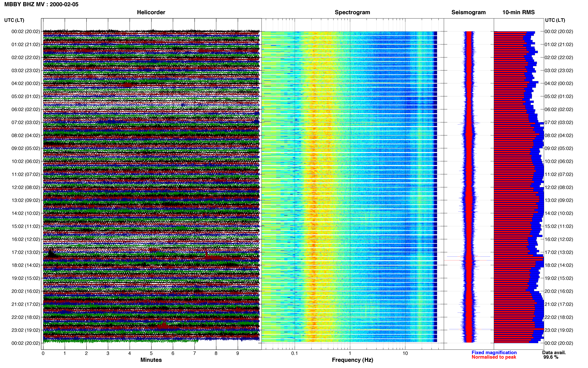
Task: Click the right '23:02 (19:02)' time label
Action: [559, 330]
